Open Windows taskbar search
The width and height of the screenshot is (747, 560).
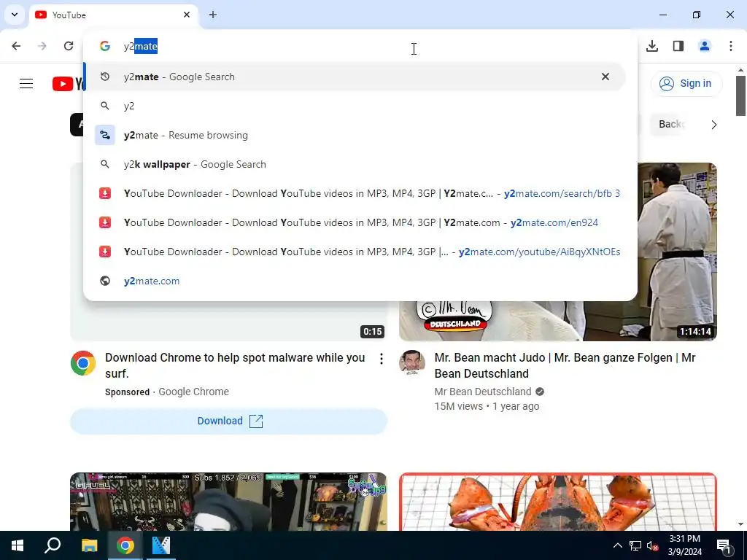(53, 545)
